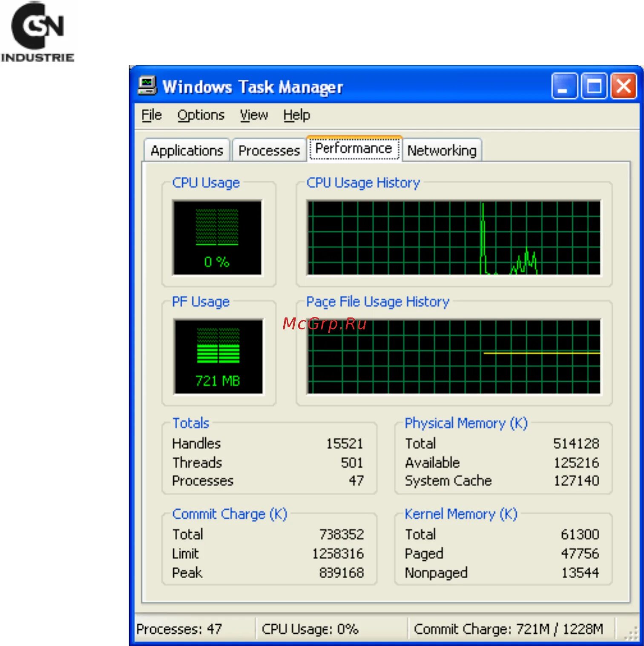This screenshot has height=646, width=644.
Task: Close the Windows Task Manager window
Action: click(624, 86)
